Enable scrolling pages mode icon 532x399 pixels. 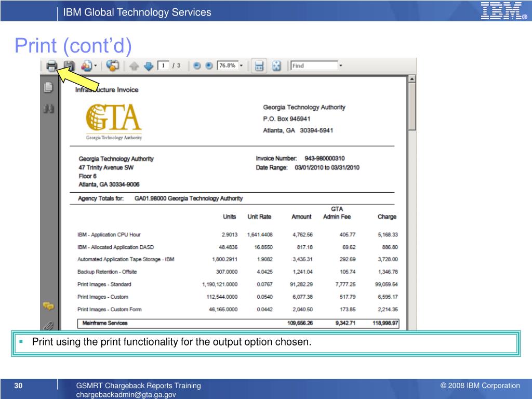(x=259, y=66)
